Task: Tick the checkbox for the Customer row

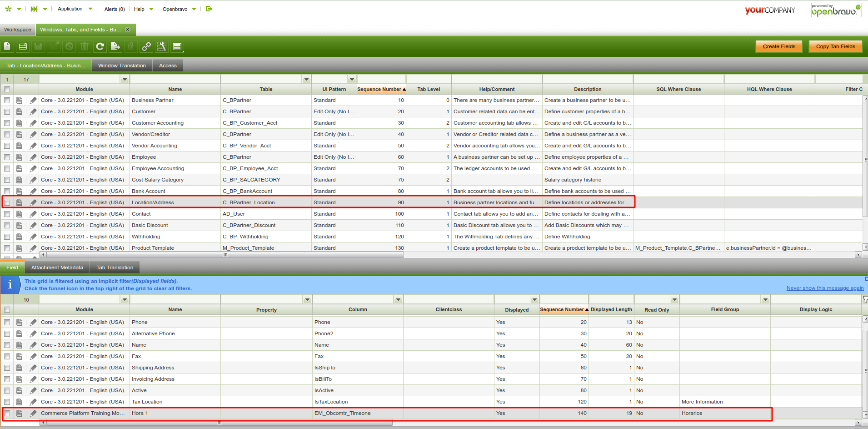Action: pyautogui.click(x=7, y=111)
